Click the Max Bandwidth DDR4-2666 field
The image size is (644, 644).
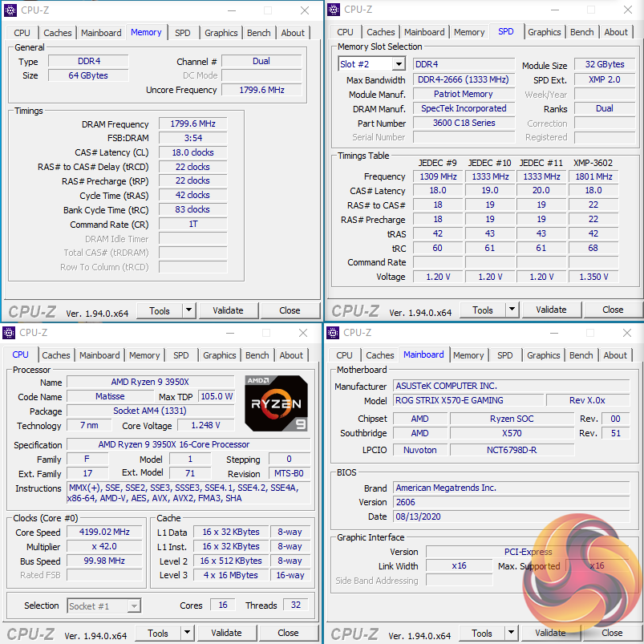[x=464, y=79]
